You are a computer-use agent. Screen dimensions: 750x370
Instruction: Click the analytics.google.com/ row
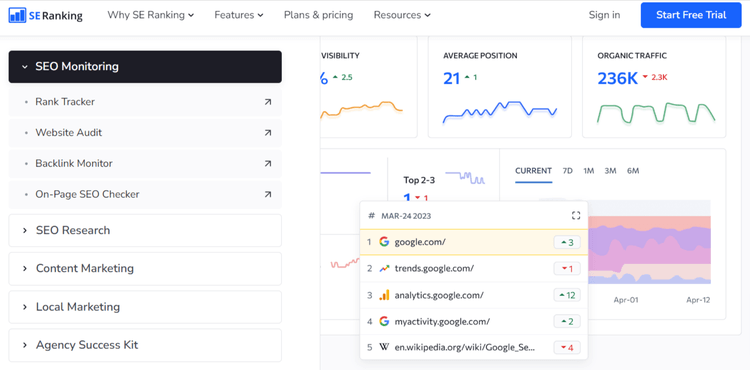[474, 295]
